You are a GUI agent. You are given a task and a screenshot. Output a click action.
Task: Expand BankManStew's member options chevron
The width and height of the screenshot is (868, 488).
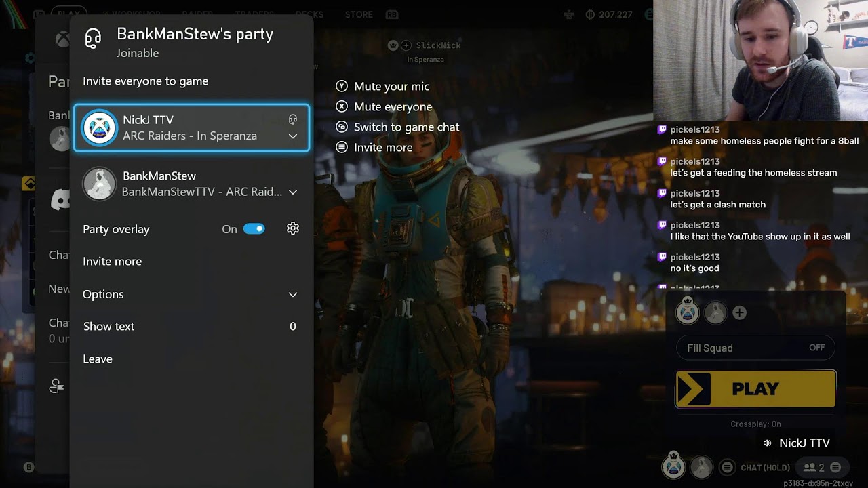tap(293, 192)
